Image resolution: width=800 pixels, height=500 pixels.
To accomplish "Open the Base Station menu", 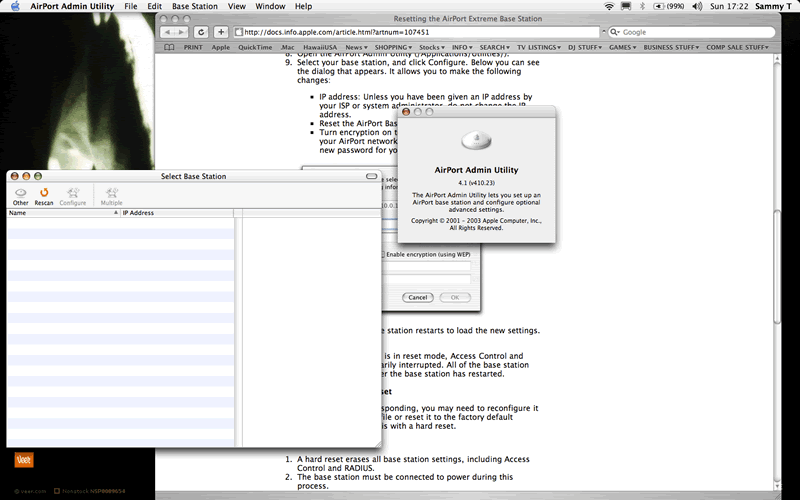I will (x=194, y=6).
